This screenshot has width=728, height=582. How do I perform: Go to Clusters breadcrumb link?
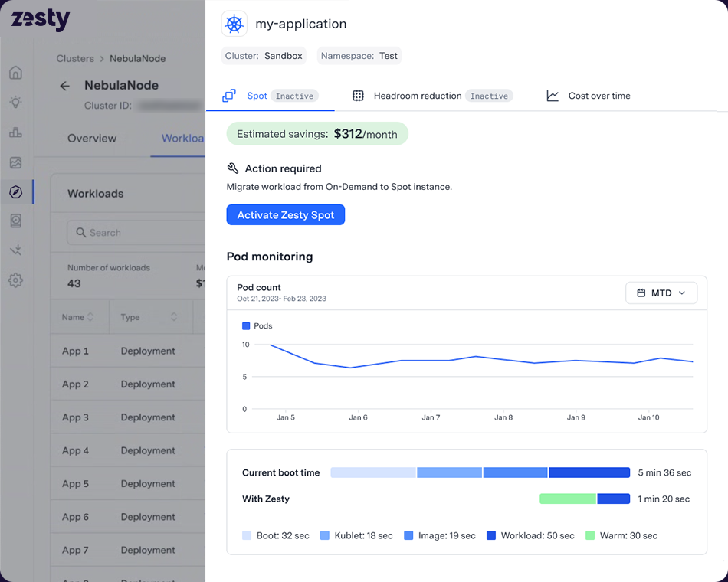(75, 58)
